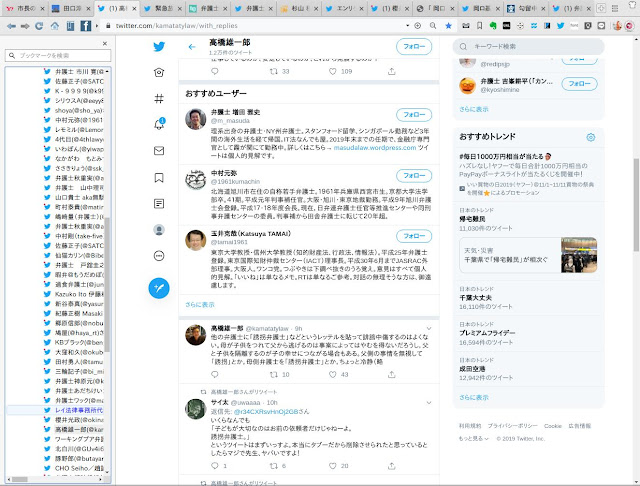Open the Twitter home timeline icon
Image resolution: width=640 pixels, height=486 pixels.
[159, 72]
